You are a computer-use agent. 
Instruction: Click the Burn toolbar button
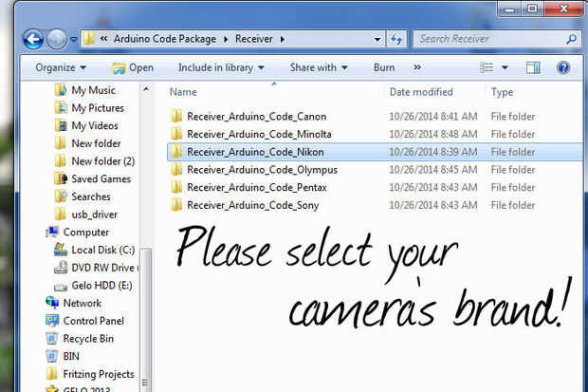(384, 68)
